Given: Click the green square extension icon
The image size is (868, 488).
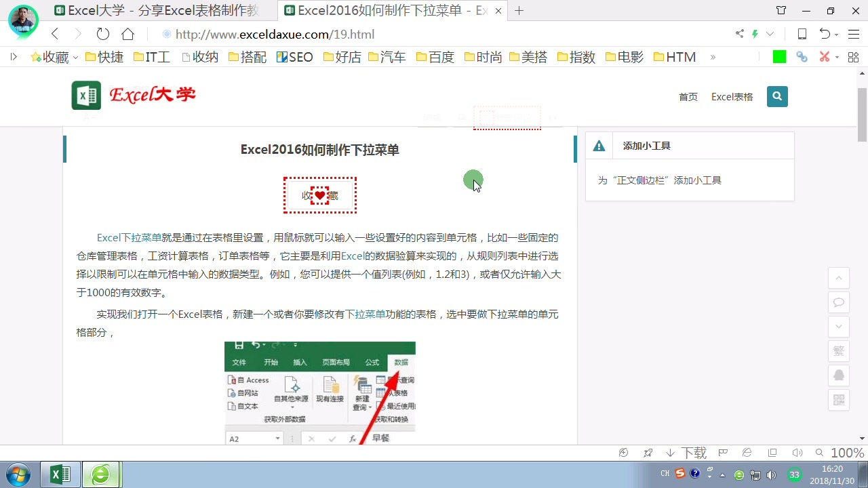Looking at the screenshot, I should (x=779, y=57).
